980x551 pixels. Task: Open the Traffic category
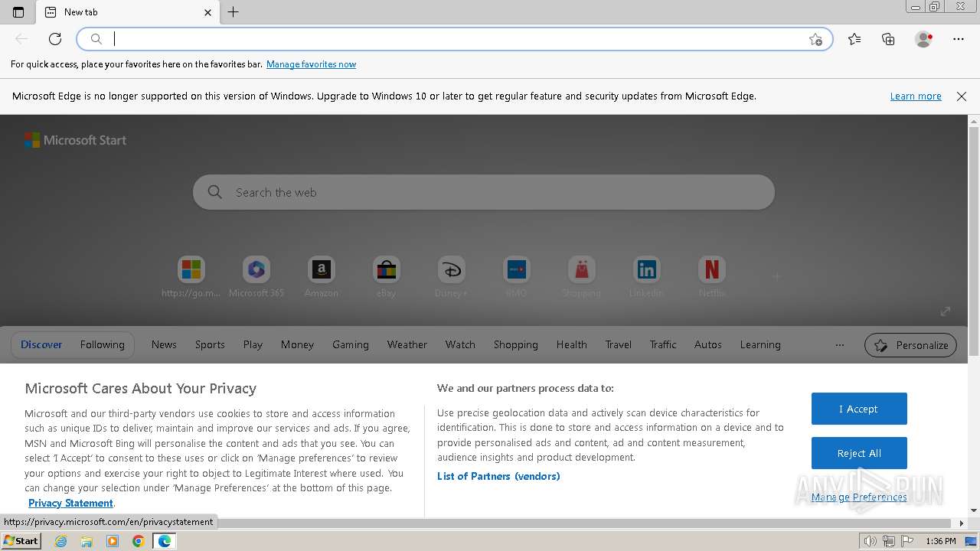(x=663, y=344)
